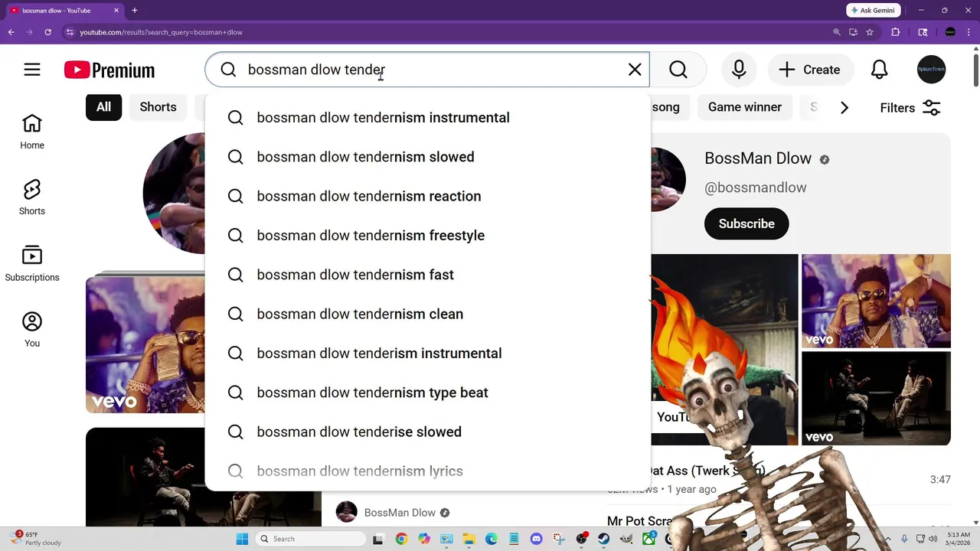Open the YouTube guide hamburger menu
Image resolution: width=980 pixels, height=551 pixels.
[x=32, y=70]
